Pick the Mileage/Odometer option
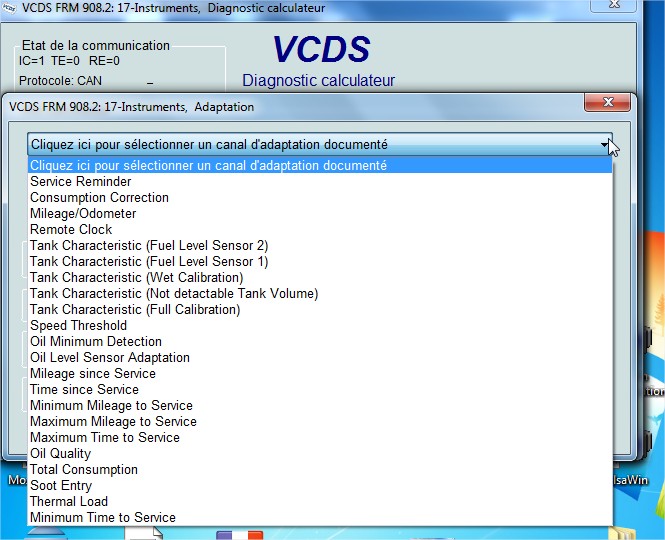The image size is (665, 540). [x=83, y=214]
